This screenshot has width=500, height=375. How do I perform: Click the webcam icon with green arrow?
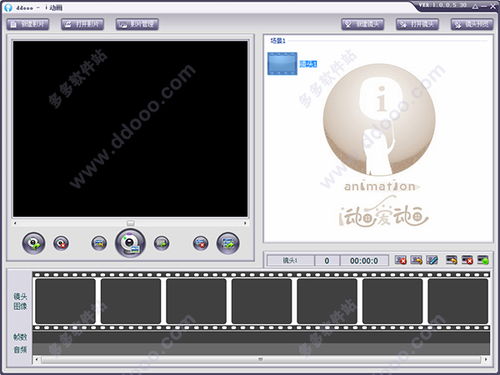pos(34,243)
